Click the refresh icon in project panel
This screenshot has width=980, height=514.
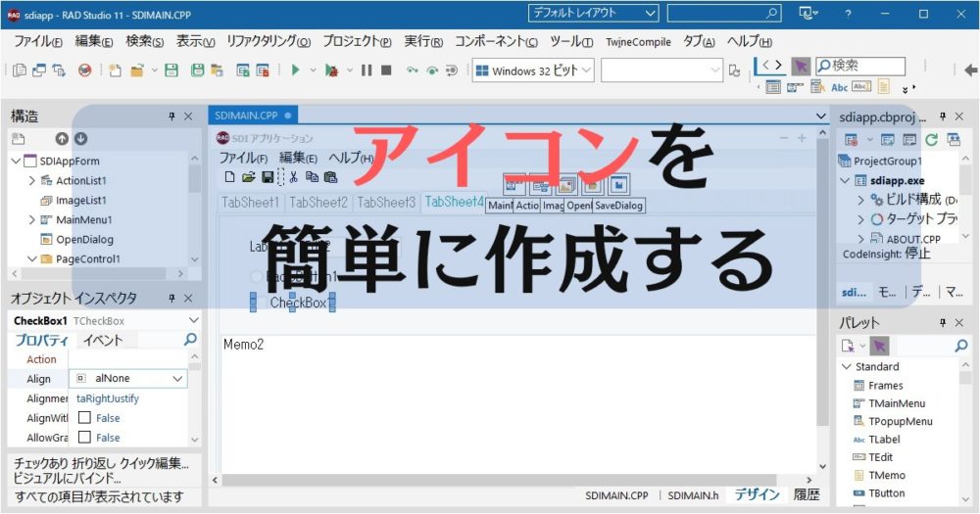[932, 139]
